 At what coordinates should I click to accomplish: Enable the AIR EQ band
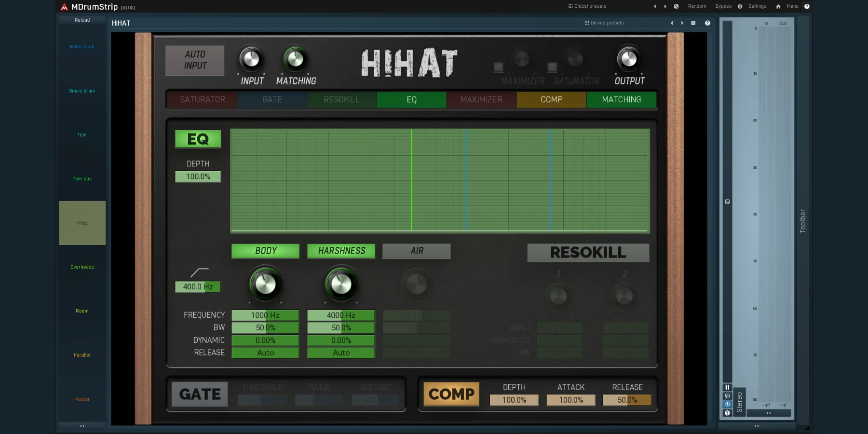[x=417, y=251]
